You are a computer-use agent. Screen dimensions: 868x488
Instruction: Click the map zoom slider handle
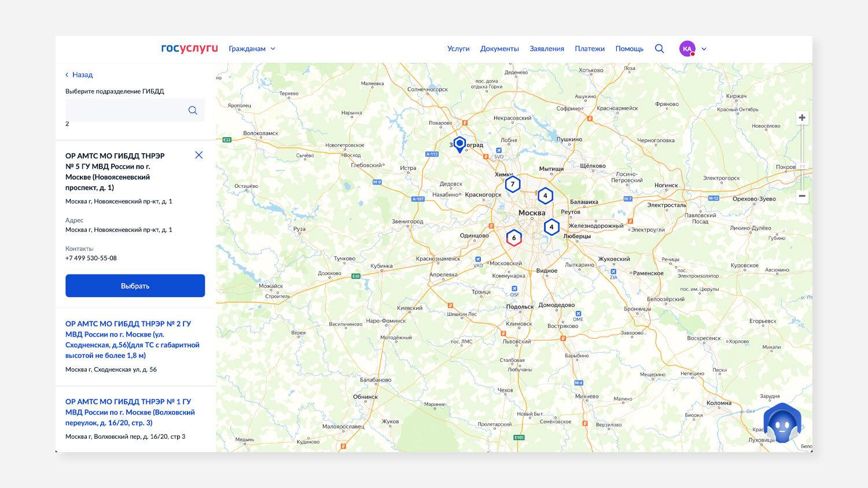(x=802, y=166)
